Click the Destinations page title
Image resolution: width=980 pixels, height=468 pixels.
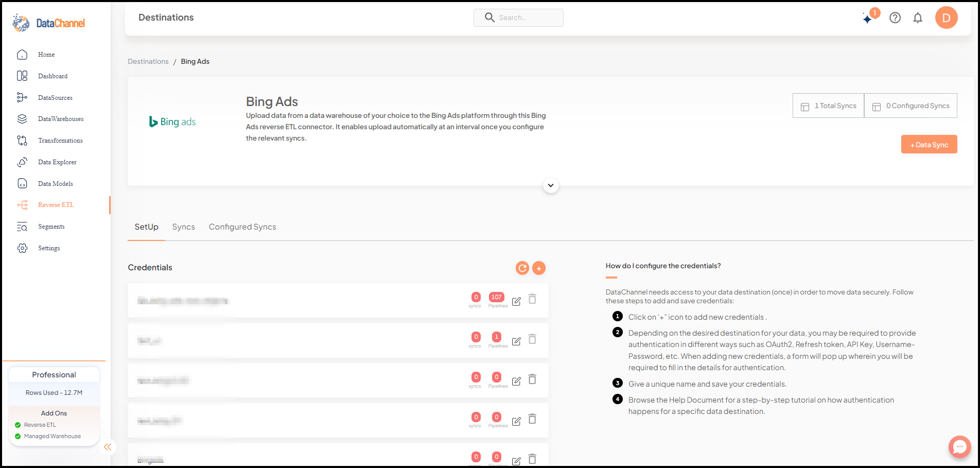166,18
